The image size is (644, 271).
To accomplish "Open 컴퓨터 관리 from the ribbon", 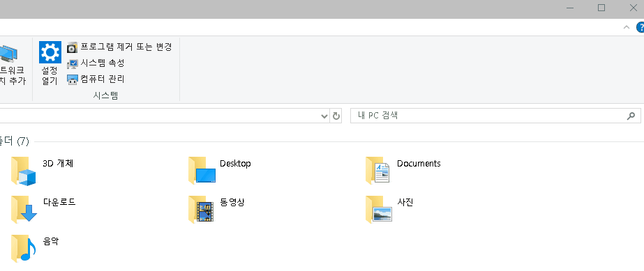I will (103, 79).
